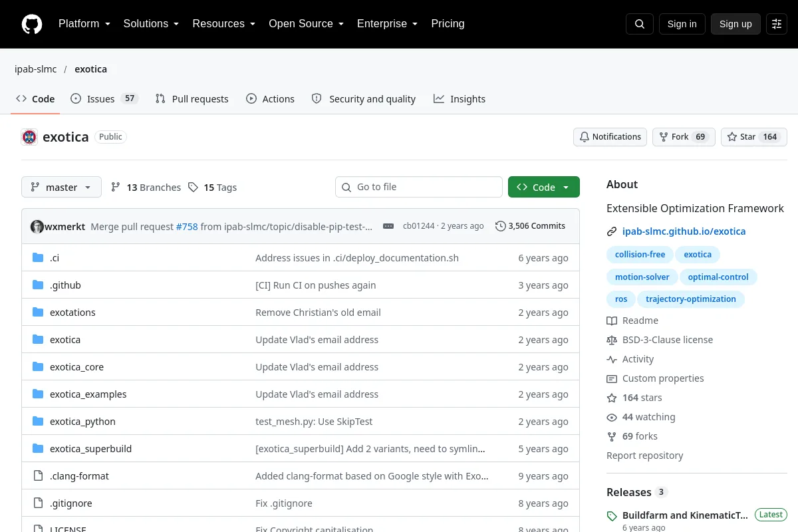The image size is (798, 532).
Task: Click the history clock icon beside 3,506 Commits
Action: [501, 226]
